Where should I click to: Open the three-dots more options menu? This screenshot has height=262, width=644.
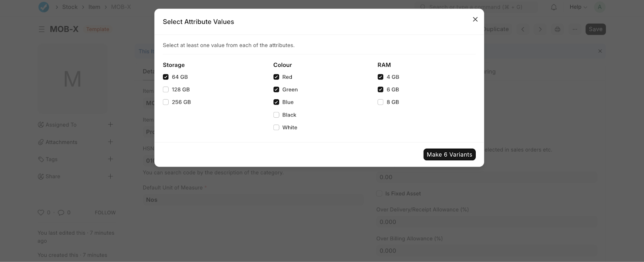(575, 29)
